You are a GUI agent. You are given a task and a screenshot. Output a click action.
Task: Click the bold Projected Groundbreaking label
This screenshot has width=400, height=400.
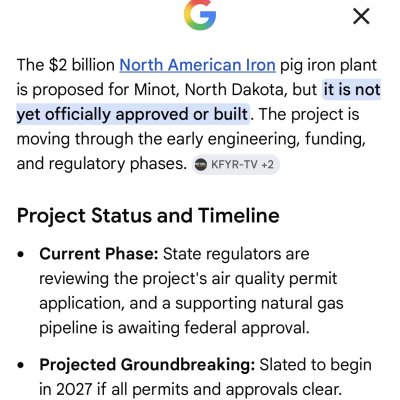click(147, 365)
